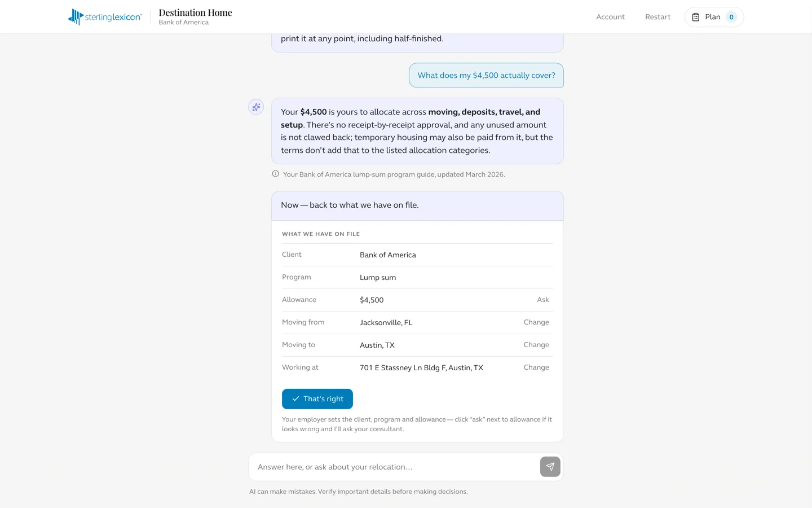
Task: Click the Moving to row label
Action: coord(298,345)
